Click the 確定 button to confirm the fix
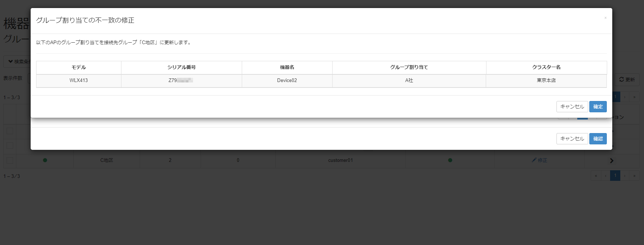This screenshot has height=245, width=644. tap(598, 106)
